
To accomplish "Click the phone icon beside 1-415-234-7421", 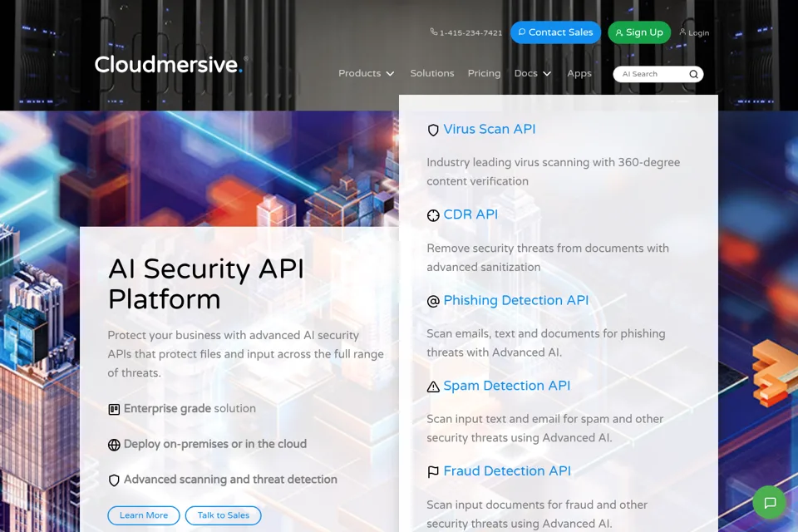I will click(x=434, y=32).
